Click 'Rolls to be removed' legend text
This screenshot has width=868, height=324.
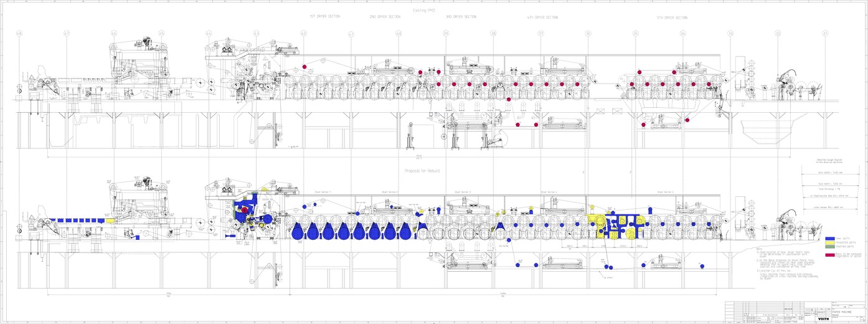point(849,254)
